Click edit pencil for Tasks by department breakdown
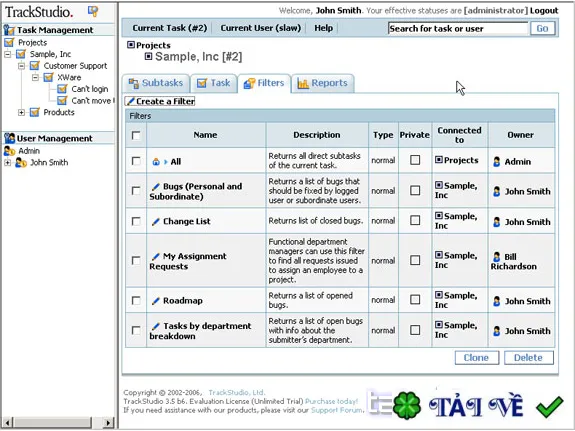Image resolution: width=575 pixels, height=431 pixels. (155, 326)
